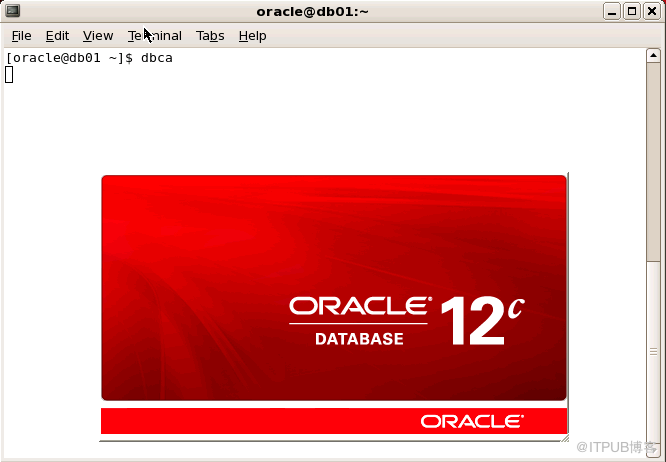Click the oracle@db01:~ title bar text
Screen dimensions: 666x462
313,11
